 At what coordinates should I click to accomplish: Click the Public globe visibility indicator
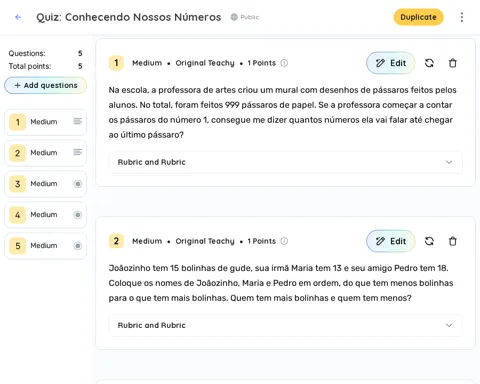[x=245, y=17]
